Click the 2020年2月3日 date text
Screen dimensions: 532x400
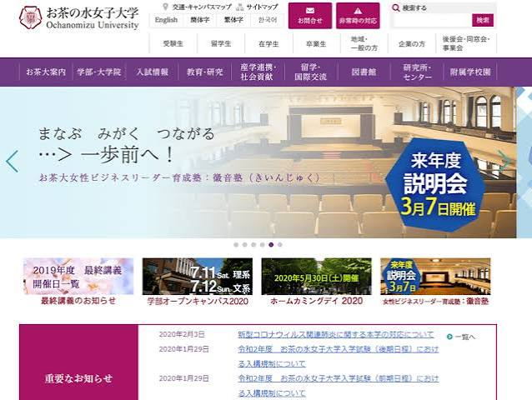pos(182,334)
